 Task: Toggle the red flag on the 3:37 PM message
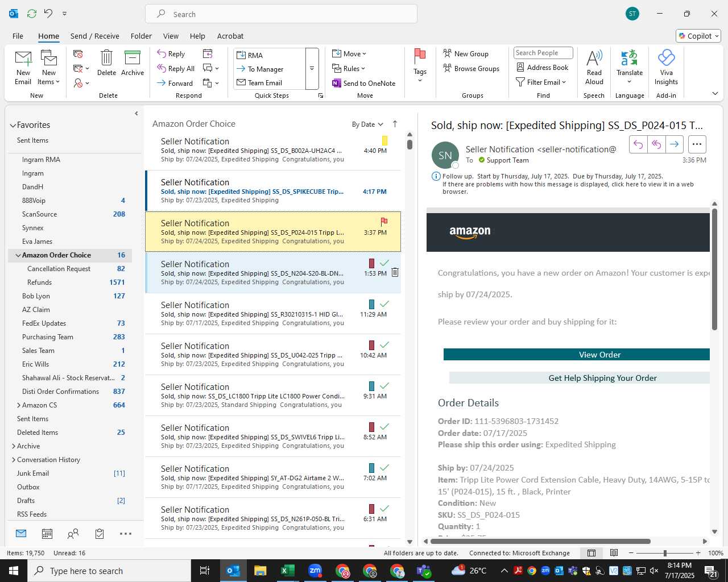point(384,222)
